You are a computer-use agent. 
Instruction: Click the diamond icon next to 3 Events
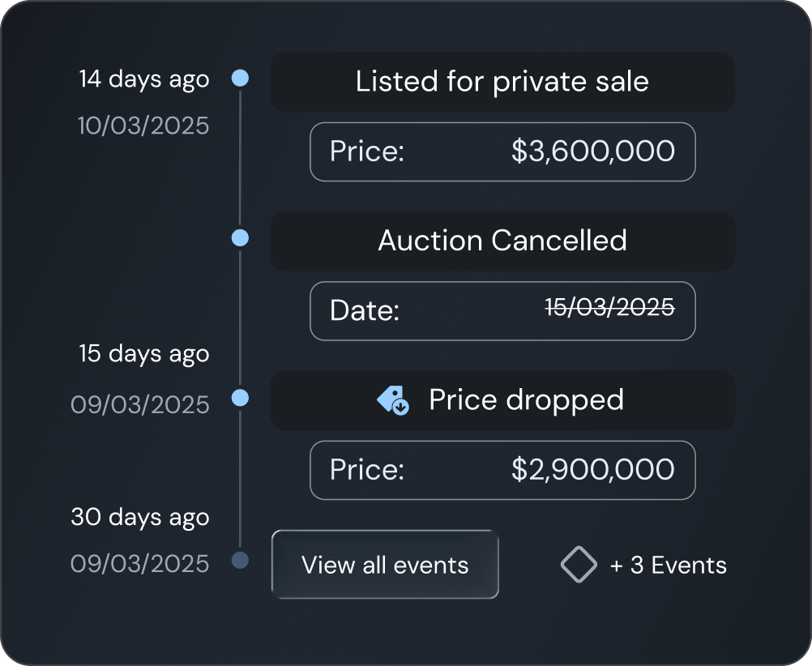(579, 564)
